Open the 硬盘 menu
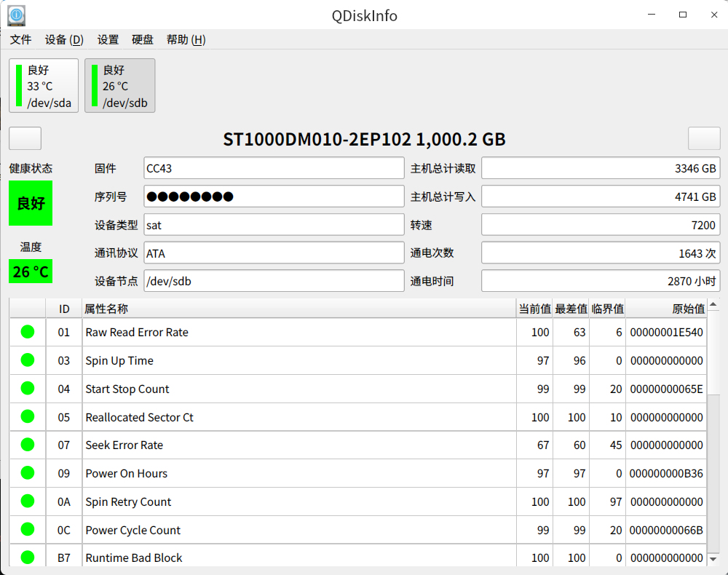 pos(143,40)
